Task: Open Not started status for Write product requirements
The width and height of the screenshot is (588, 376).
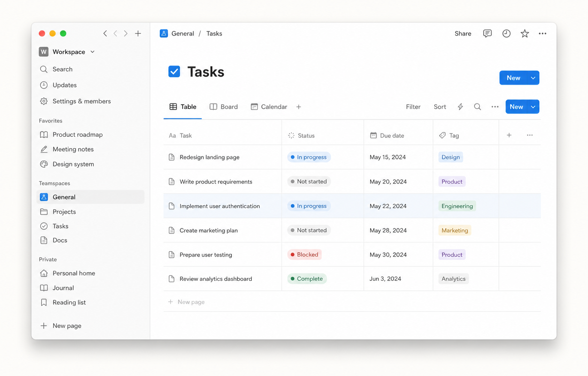Action: pos(309,181)
